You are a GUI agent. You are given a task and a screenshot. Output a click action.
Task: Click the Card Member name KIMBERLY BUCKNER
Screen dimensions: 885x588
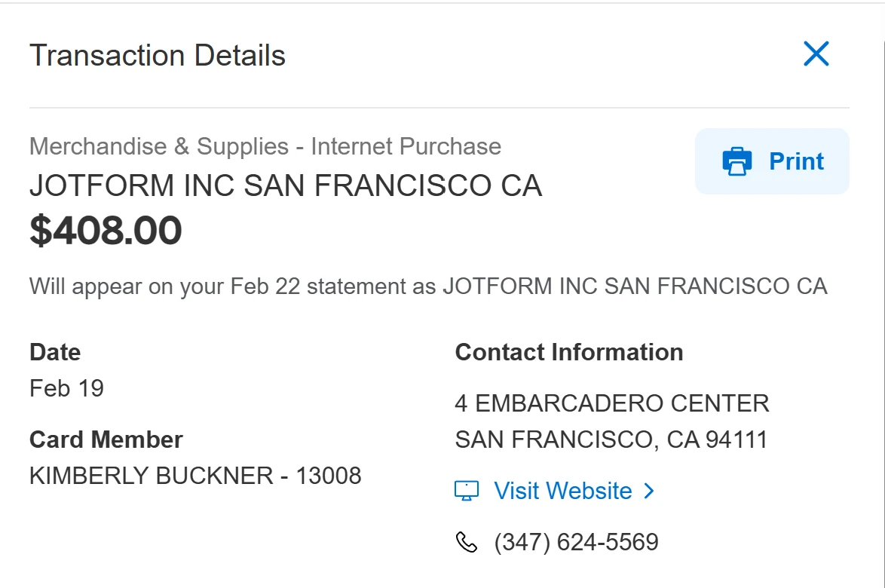(195, 476)
